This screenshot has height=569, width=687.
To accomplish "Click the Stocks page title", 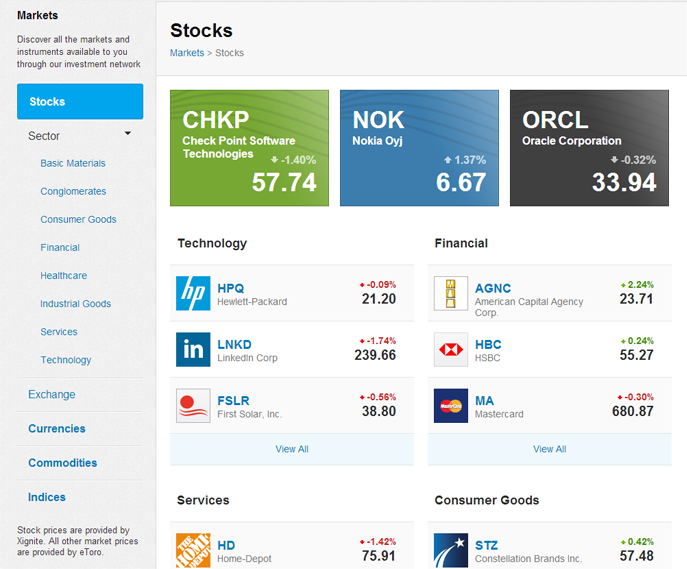I will [201, 30].
